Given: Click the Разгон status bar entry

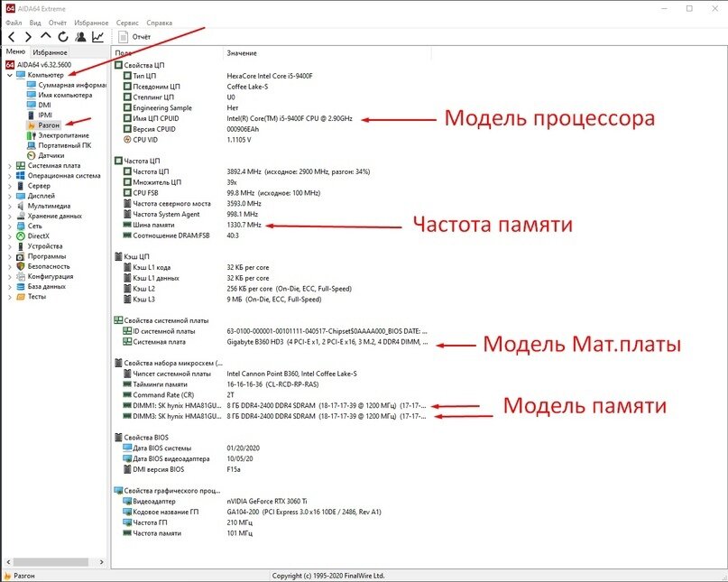Looking at the screenshot, I should pyautogui.click(x=20, y=576).
